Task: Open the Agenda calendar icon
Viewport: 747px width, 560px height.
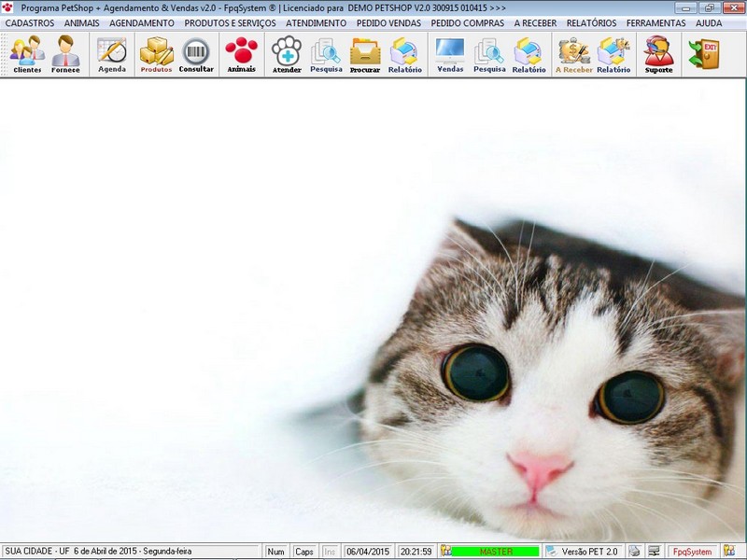Action: pyautogui.click(x=112, y=54)
